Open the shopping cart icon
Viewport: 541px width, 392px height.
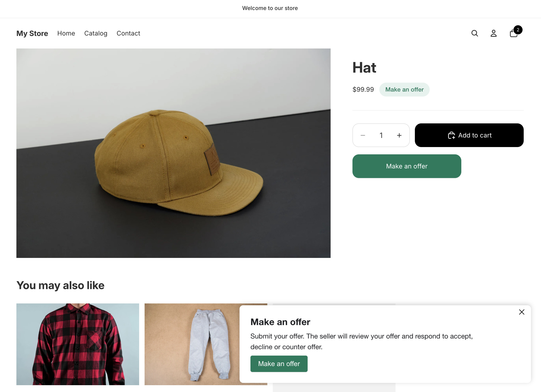(x=513, y=34)
